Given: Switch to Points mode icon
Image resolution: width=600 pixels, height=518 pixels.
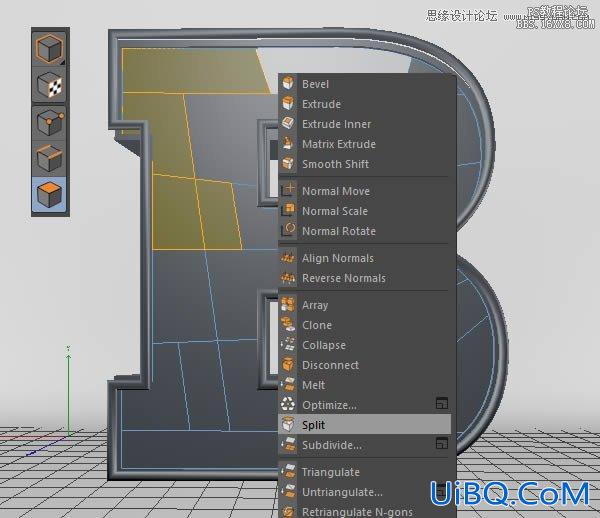Looking at the screenshot, I should [49, 122].
